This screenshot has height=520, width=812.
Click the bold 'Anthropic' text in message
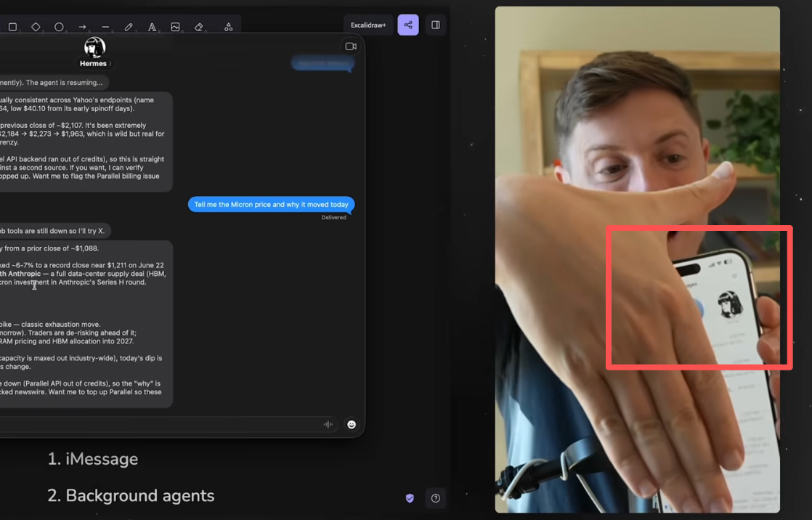[x=25, y=274]
